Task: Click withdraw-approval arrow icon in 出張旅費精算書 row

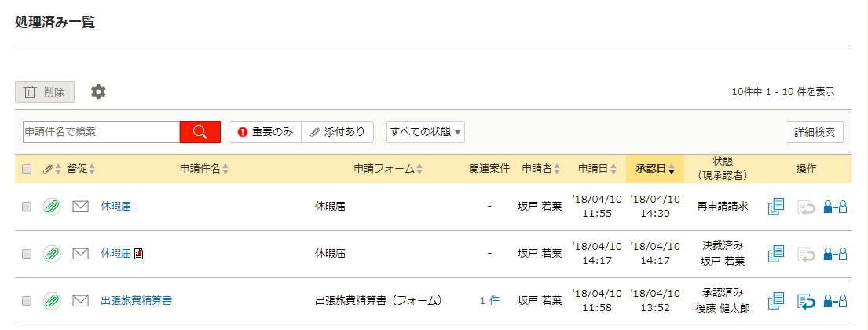Action: pos(807,301)
